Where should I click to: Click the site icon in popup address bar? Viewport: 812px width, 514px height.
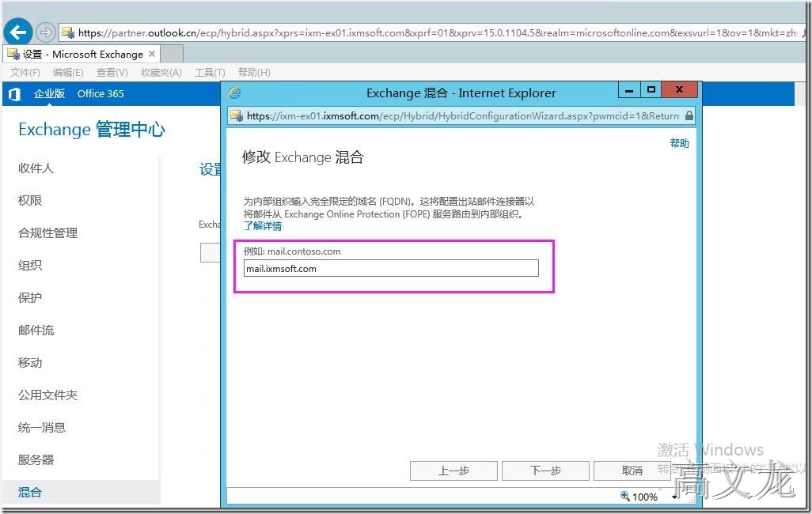pos(237,115)
